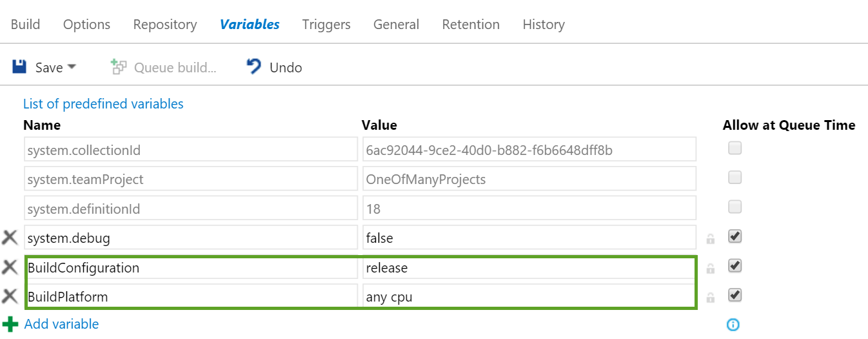Select the BuildConfiguration name field
Viewport: 868px width, 339px height.
[x=191, y=267]
